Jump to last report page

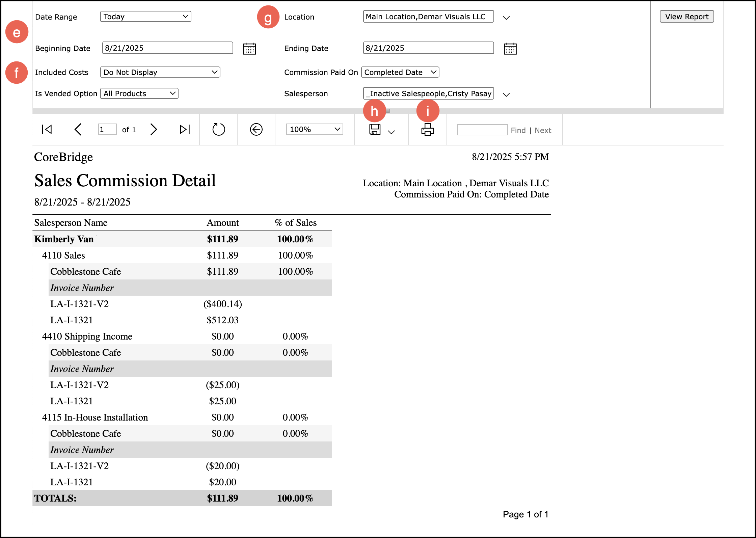click(x=185, y=129)
